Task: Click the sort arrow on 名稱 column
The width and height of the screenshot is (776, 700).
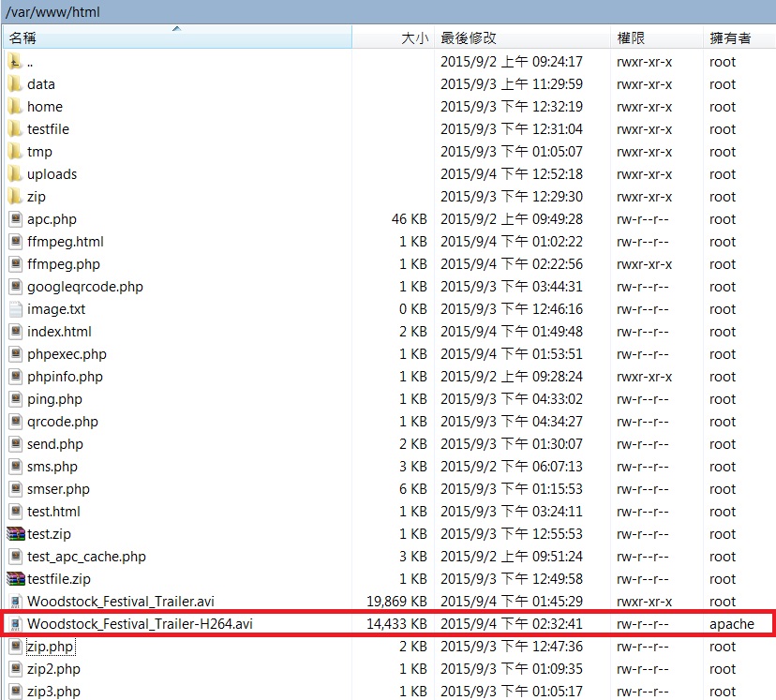Action: click(x=177, y=29)
